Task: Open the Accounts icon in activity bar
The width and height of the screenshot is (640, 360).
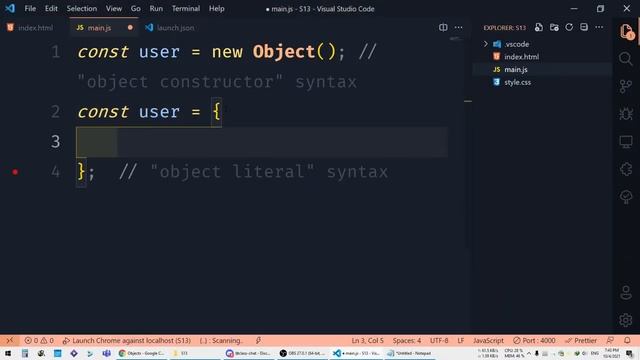Action: click(x=626, y=293)
